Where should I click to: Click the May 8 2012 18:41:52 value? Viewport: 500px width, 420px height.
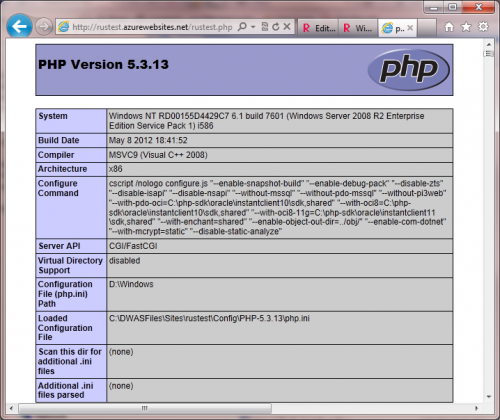coord(148,140)
